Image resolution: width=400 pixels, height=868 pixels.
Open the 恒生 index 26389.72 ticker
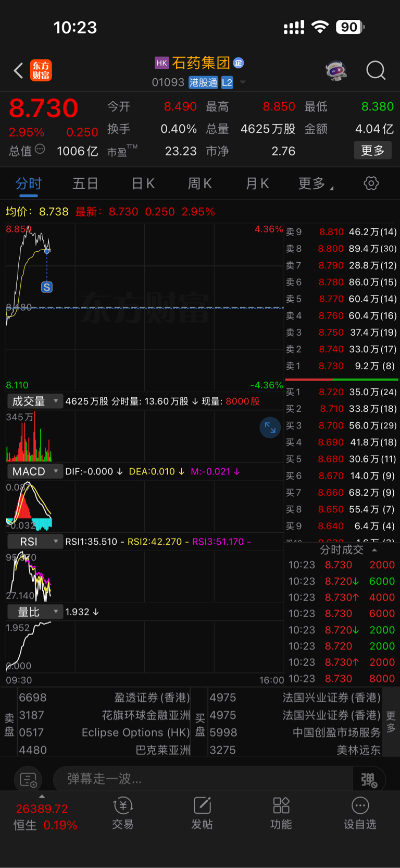[46, 817]
